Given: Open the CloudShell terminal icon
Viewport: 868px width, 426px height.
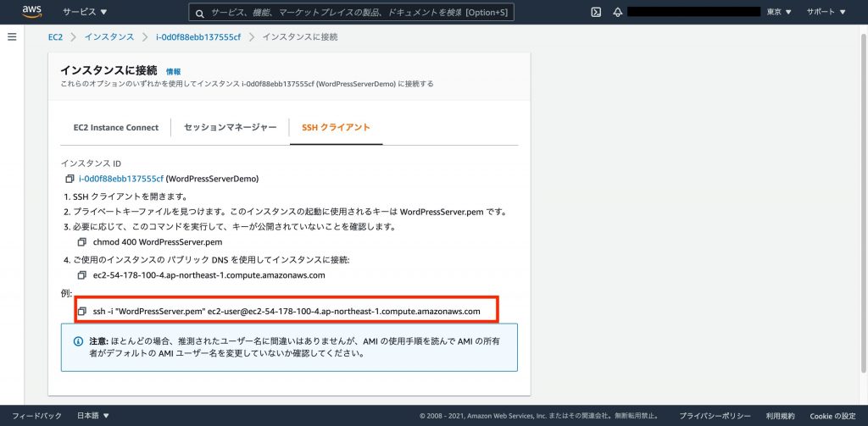Looking at the screenshot, I should pos(596,12).
